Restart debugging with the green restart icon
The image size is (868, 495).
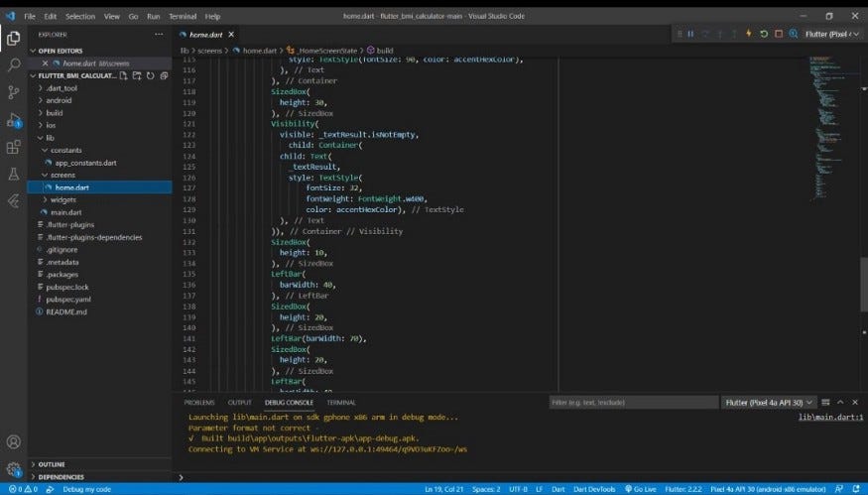pos(764,34)
